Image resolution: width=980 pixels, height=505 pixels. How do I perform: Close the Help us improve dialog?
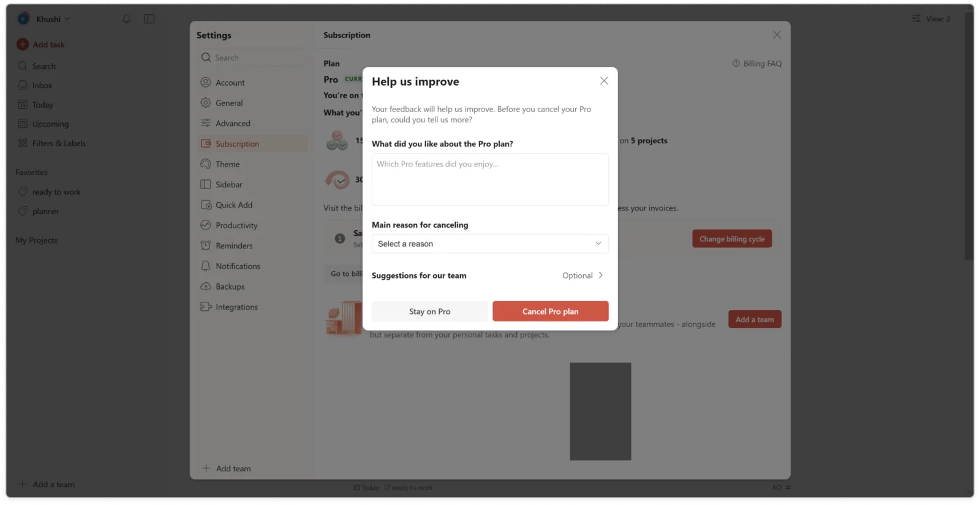(604, 81)
